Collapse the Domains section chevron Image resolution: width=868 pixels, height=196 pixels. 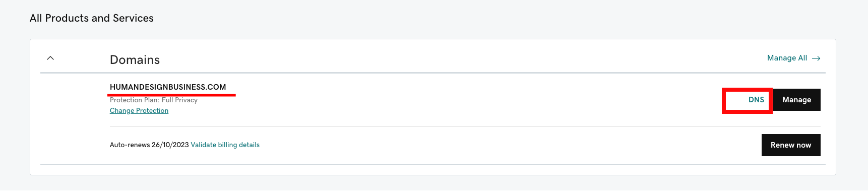50,58
